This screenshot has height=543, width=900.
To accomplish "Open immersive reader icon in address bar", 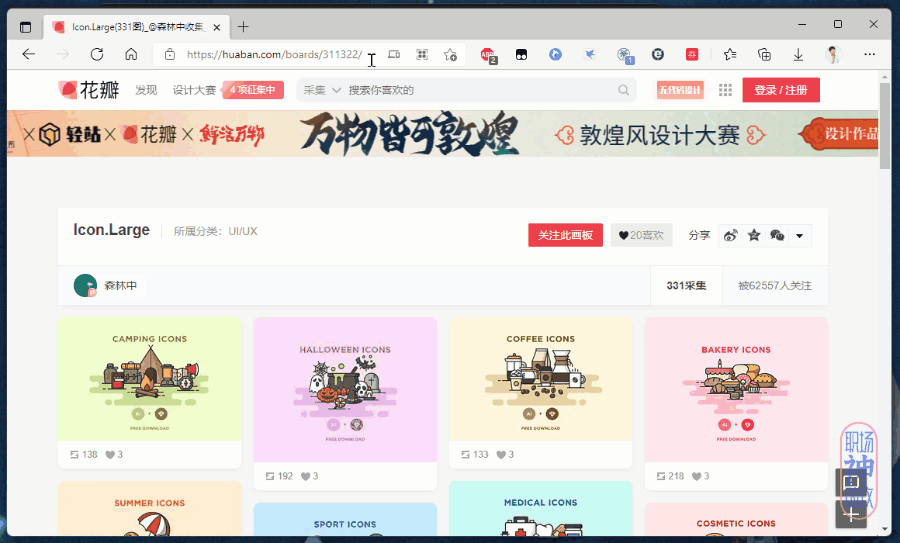I will point(394,55).
